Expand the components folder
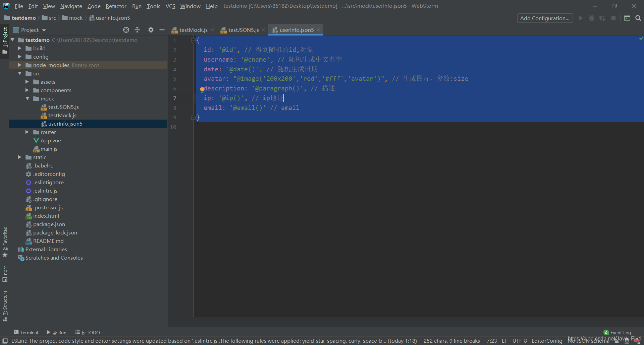 point(27,90)
